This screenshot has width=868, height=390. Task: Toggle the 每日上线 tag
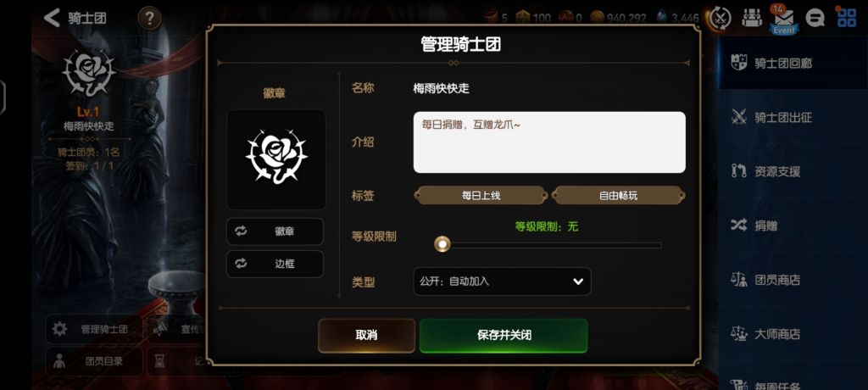[x=481, y=196]
